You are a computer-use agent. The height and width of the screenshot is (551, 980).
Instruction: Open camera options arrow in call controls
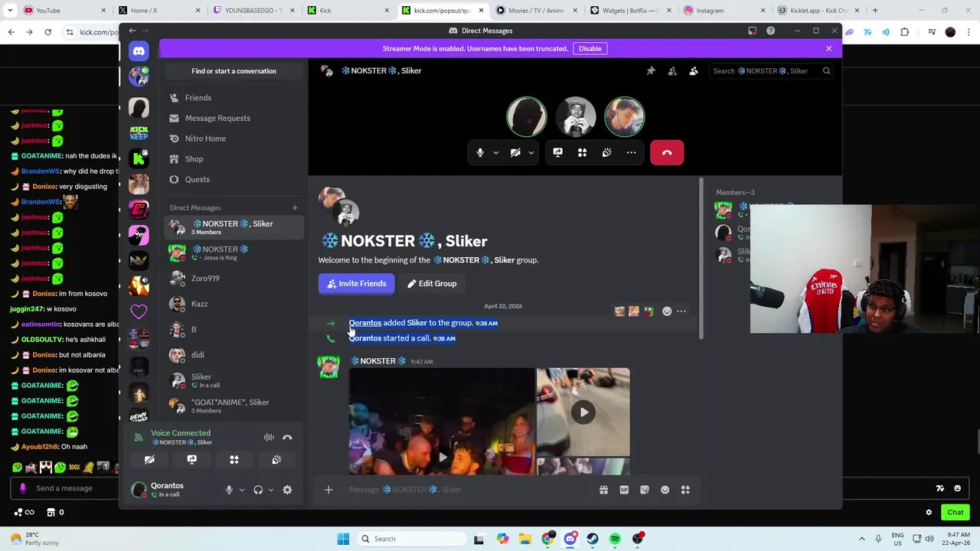click(531, 153)
